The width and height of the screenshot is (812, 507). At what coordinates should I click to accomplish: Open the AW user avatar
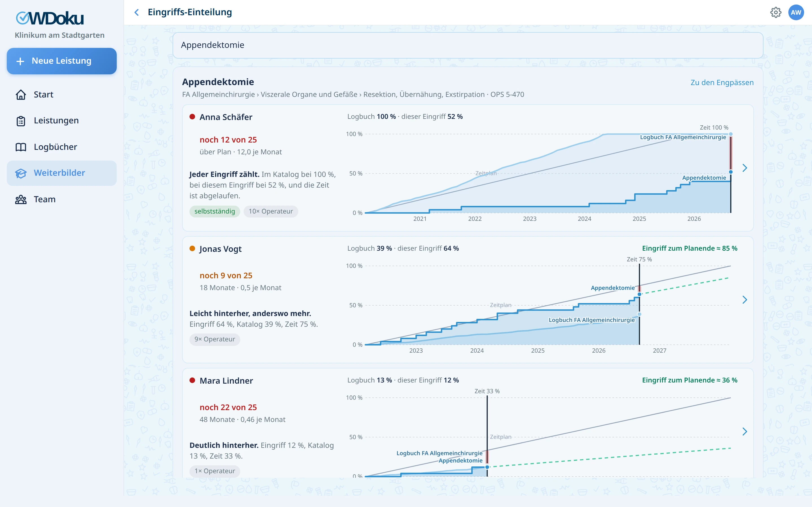[x=796, y=12]
